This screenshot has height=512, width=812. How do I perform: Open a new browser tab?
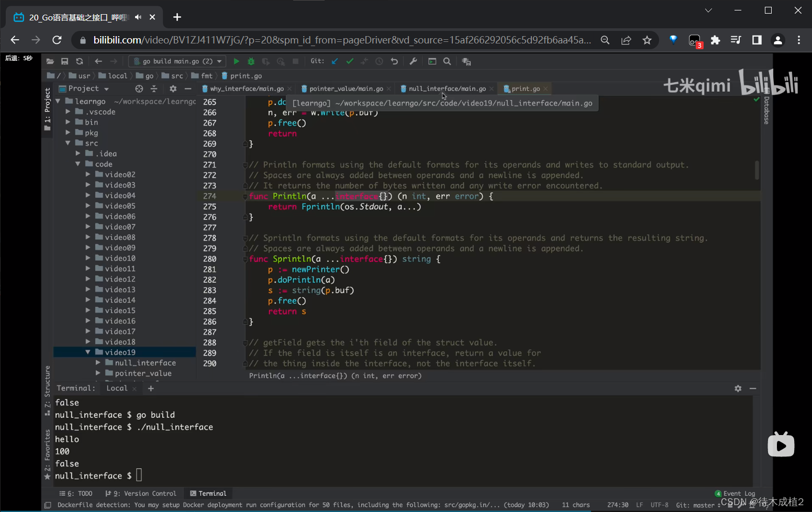[177, 17]
